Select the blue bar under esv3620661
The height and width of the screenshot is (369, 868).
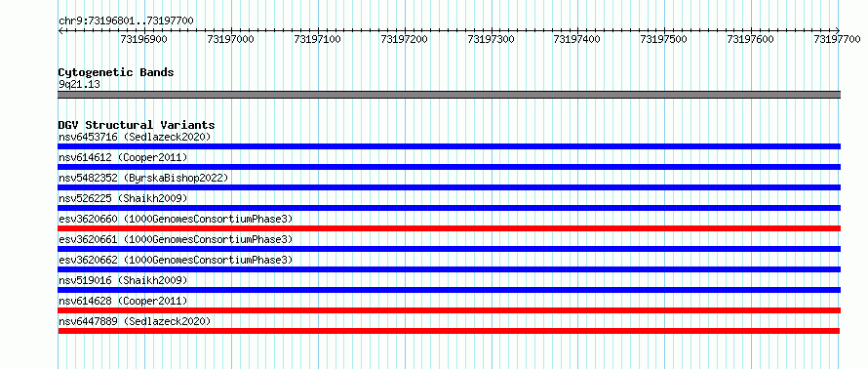point(450,249)
